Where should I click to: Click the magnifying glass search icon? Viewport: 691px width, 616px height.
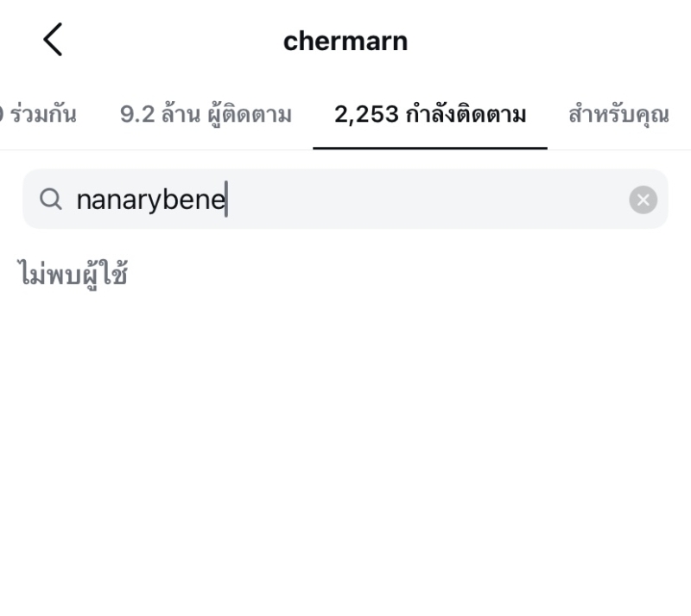pyautogui.click(x=51, y=200)
